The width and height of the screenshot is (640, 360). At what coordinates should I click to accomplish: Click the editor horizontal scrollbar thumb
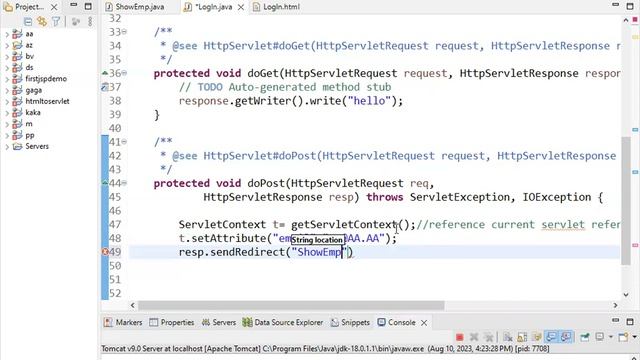291,305
